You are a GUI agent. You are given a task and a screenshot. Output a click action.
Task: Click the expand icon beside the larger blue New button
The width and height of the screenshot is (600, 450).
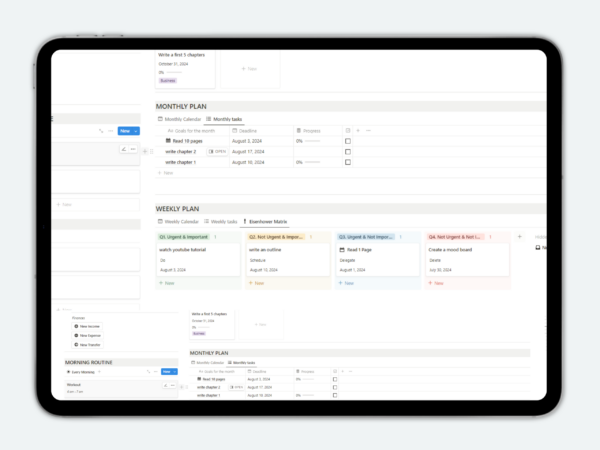(x=101, y=131)
